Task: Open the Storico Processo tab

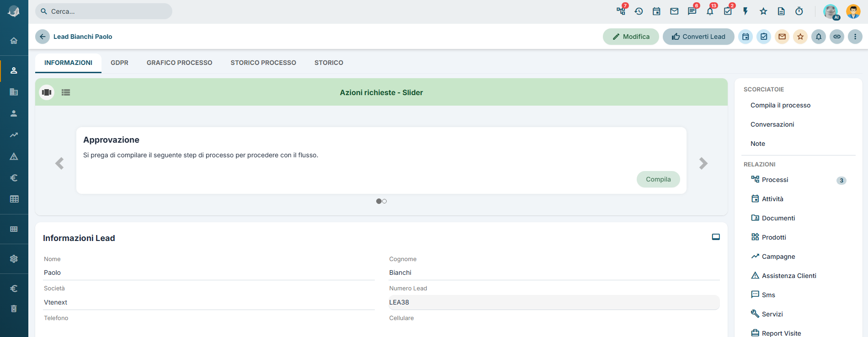Action: point(263,63)
